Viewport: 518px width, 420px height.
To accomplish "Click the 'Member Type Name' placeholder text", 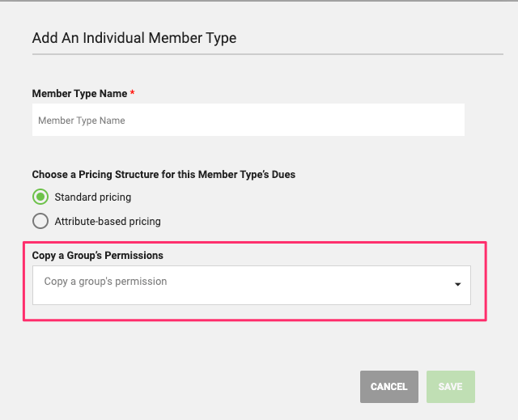I will [x=82, y=121].
